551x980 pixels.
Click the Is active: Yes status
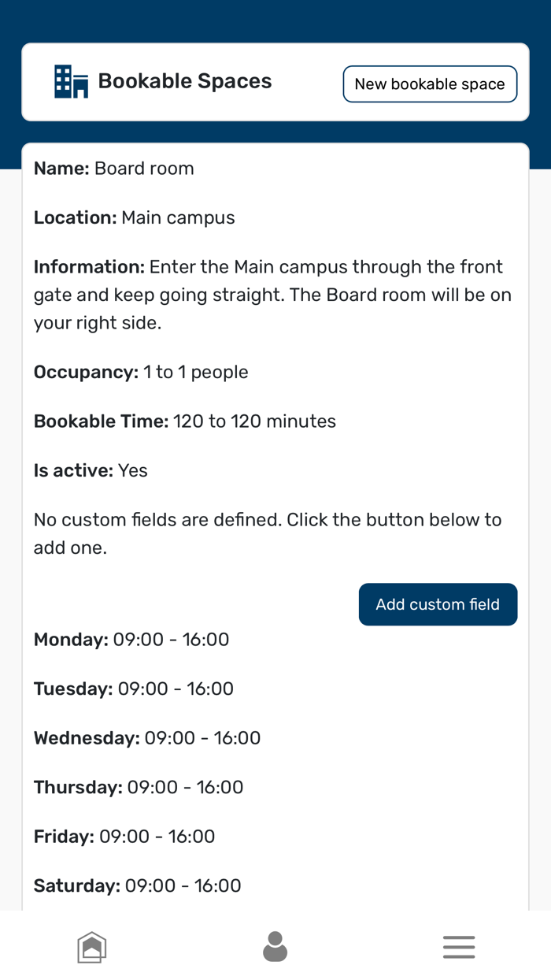click(91, 470)
